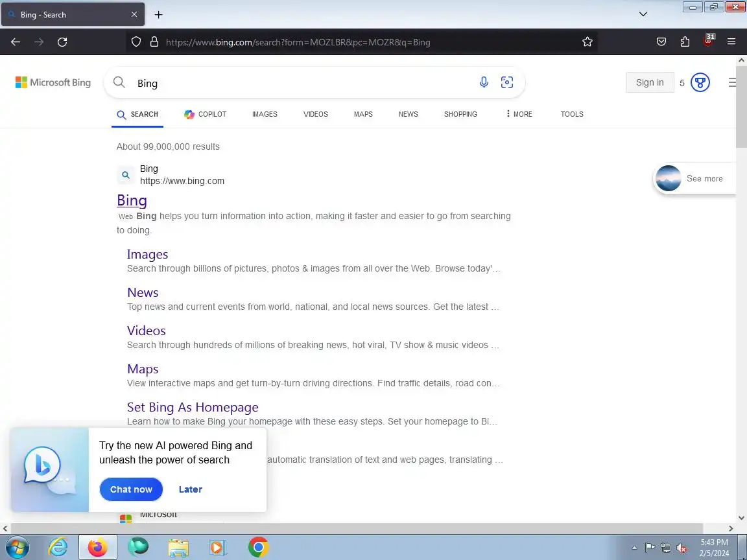
Task: Click Chat now in the popup
Action: click(131, 489)
